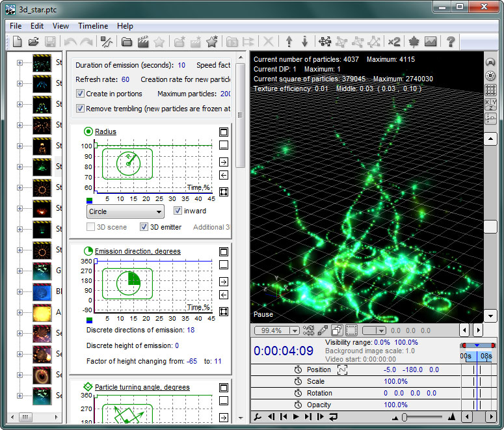Click the wrench icon below the timeline
The image size is (504, 430).
tap(258, 417)
